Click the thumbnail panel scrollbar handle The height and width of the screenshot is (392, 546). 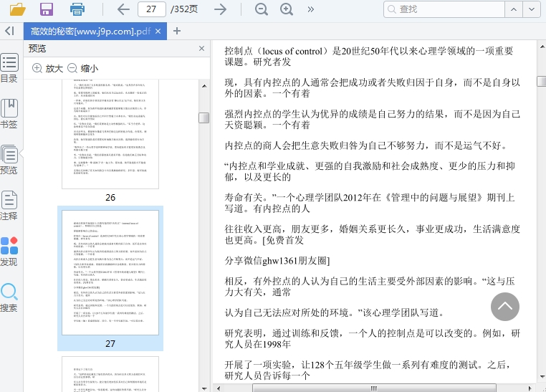[x=204, y=118]
